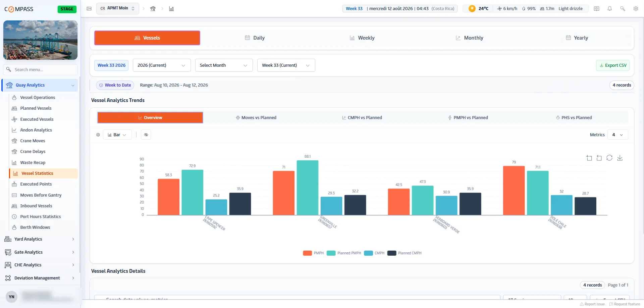Open chart settings gear beside Bar

(x=98, y=135)
